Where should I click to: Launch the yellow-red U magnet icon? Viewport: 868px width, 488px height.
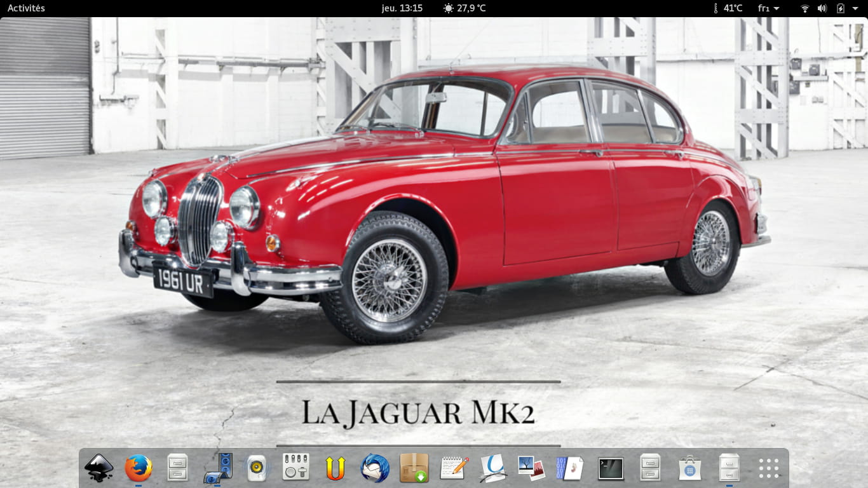point(335,468)
